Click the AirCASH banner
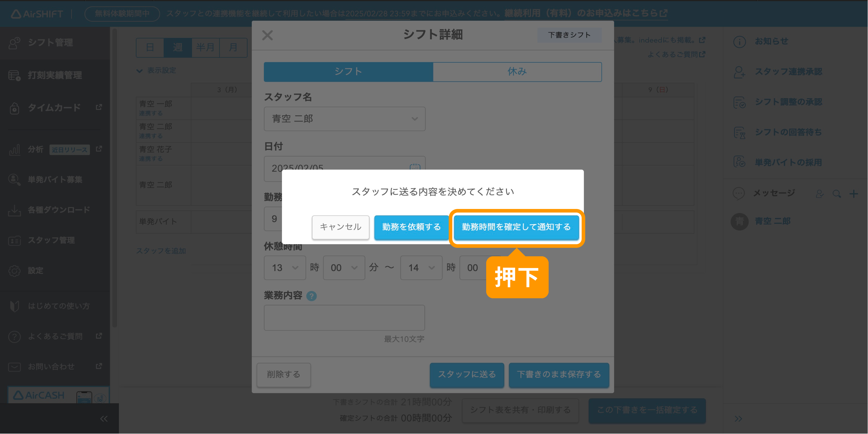 point(59,395)
